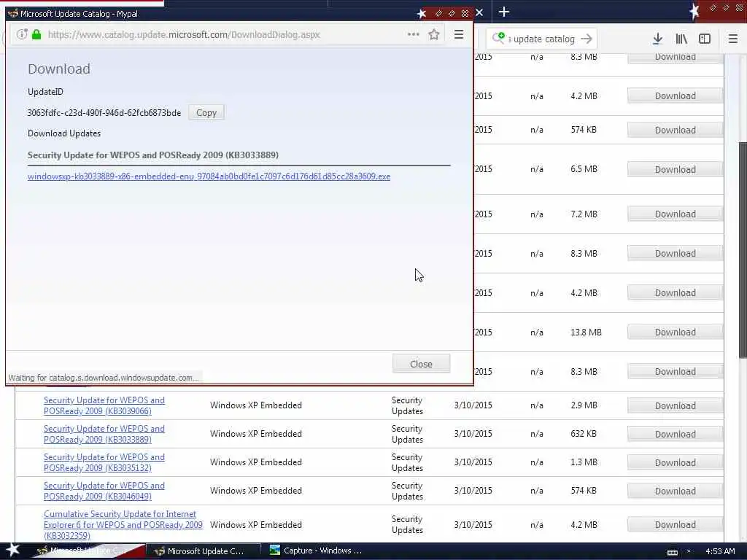This screenshot has width=747, height=560.
Task: Open the Library icon in toolbar
Action: [682, 39]
